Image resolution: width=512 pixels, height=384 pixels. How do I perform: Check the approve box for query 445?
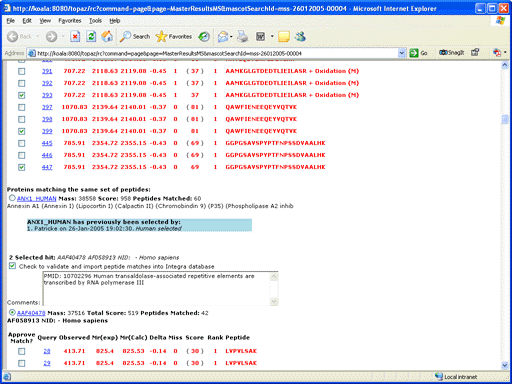coord(22,143)
